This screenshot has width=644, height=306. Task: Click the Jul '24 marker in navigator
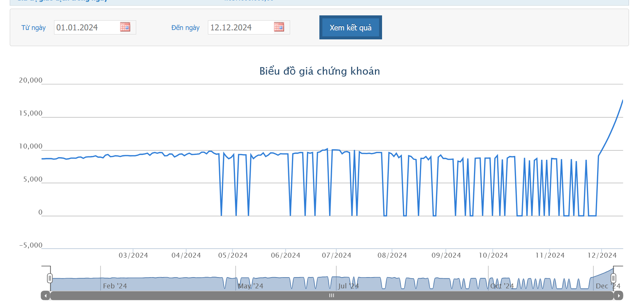point(348,286)
